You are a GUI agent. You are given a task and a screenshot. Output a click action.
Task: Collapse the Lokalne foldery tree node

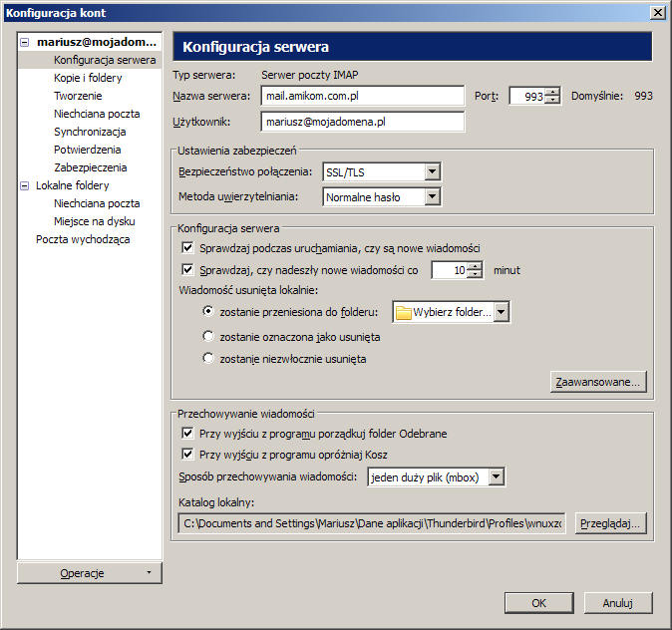pyautogui.click(x=25, y=185)
